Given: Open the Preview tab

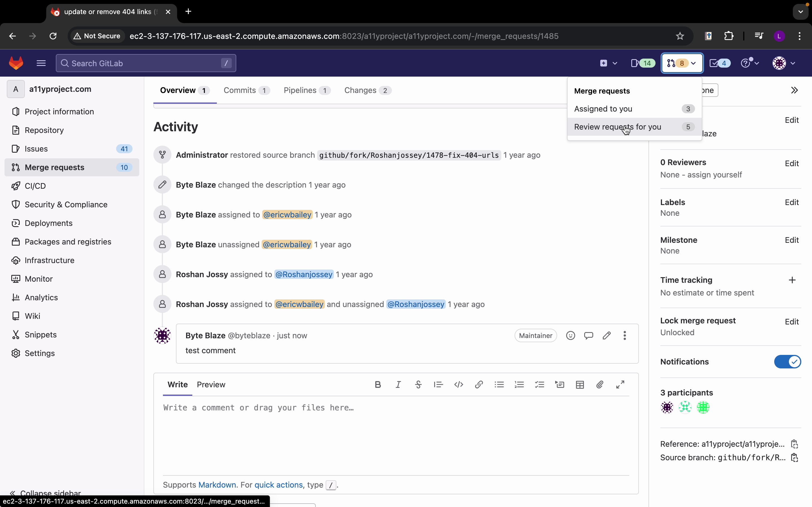Looking at the screenshot, I should [211, 384].
